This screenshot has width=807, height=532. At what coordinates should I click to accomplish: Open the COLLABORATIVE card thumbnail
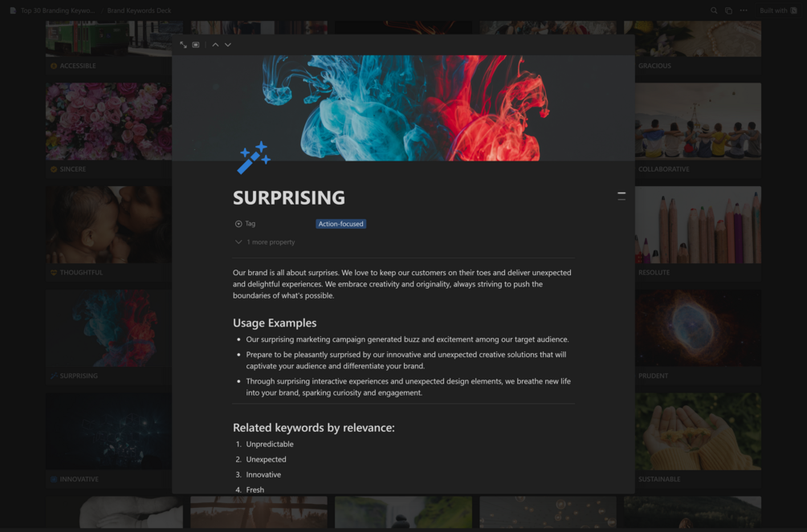(x=698, y=121)
